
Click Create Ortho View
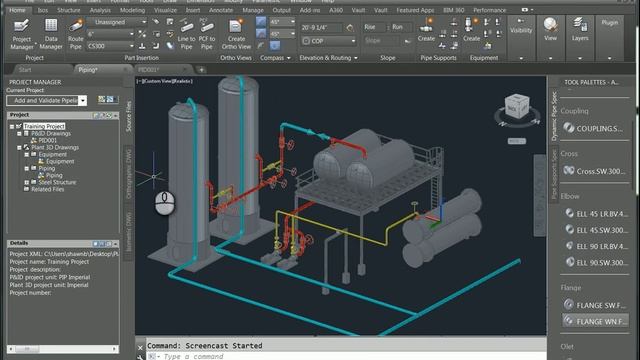(236, 34)
